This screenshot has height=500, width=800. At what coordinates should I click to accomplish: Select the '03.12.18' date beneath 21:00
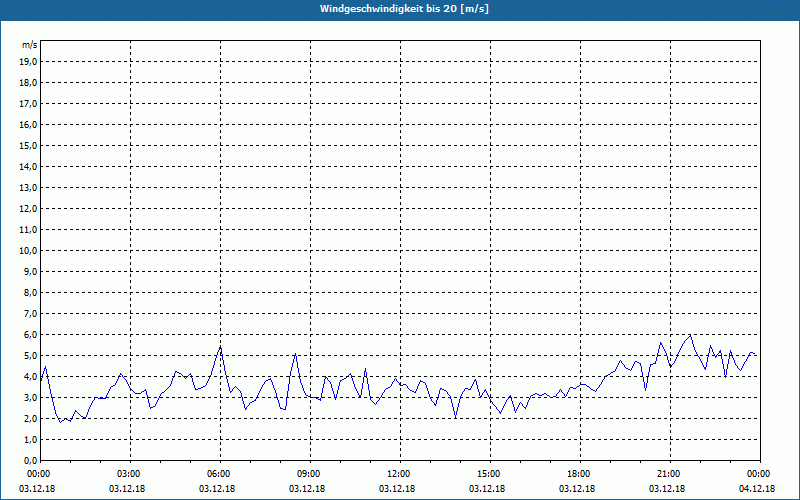pyautogui.click(x=667, y=489)
